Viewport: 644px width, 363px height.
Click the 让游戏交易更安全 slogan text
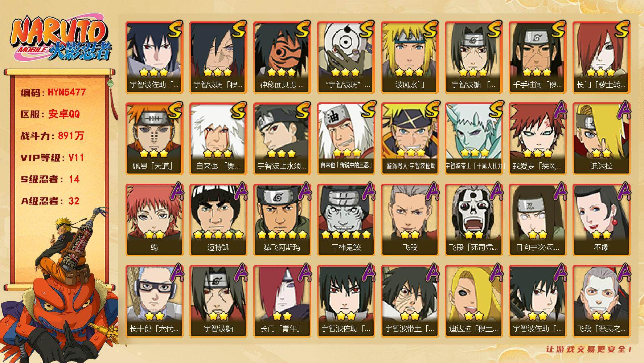[x=590, y=349]
